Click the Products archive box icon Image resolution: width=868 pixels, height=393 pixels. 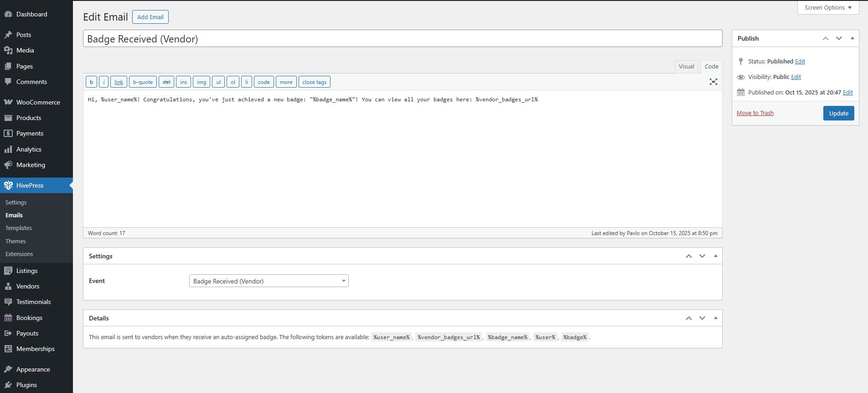click(x=8, y=118)
